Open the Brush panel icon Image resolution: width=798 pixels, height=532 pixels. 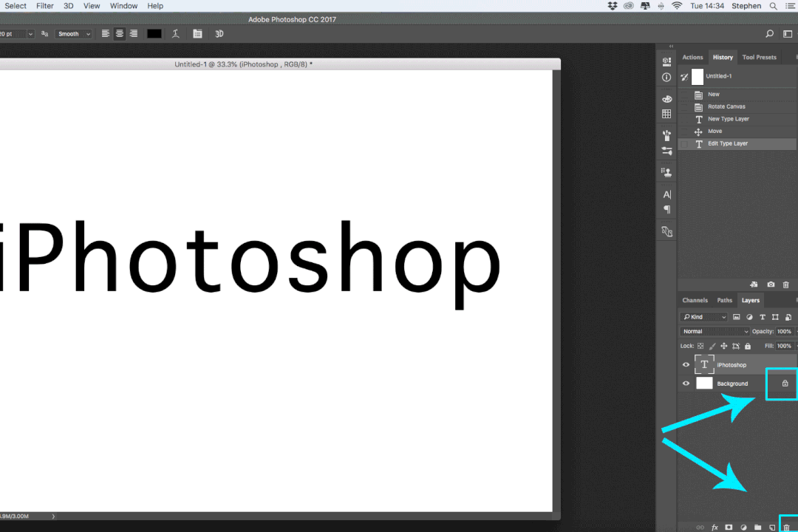[666, 135]
